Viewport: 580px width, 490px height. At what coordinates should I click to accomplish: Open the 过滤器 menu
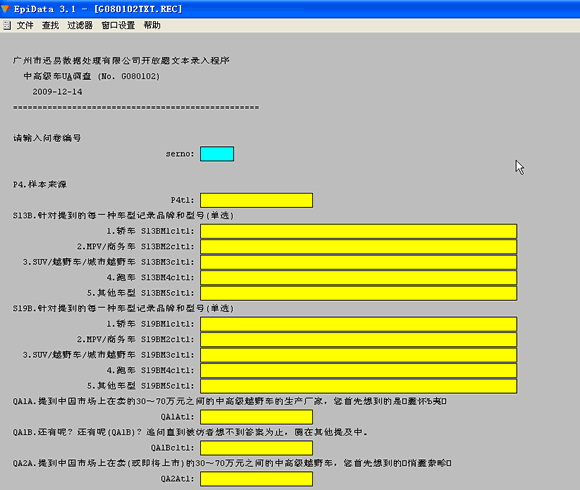pos(80,25)
